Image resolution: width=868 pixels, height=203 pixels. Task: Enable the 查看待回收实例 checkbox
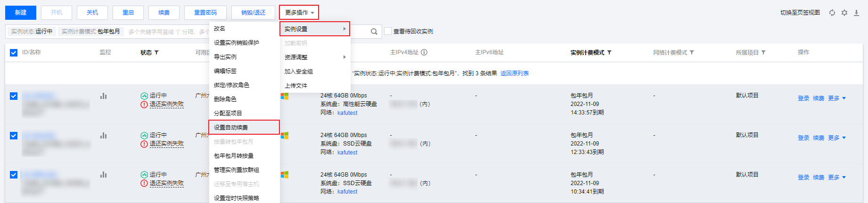[388, 31]
